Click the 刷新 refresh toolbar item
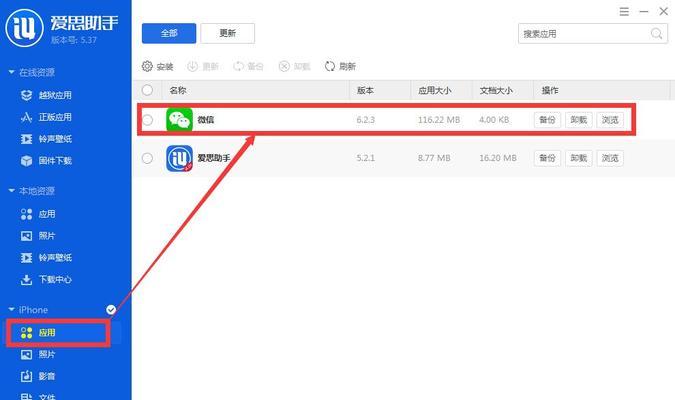The height and width of the screenshot is (400, 675). point(341,66)
